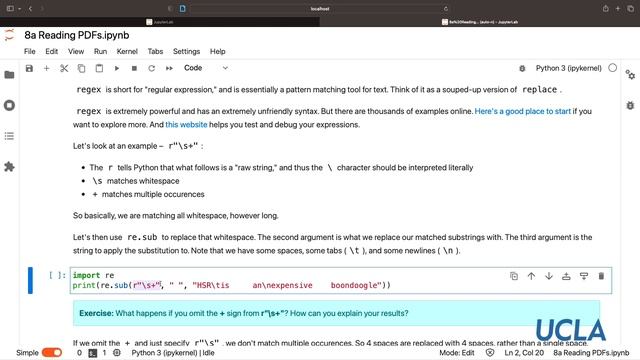Click the Python 3 (ipykernel) kernel name
The image size is (640, 360).
coord(569,68)
